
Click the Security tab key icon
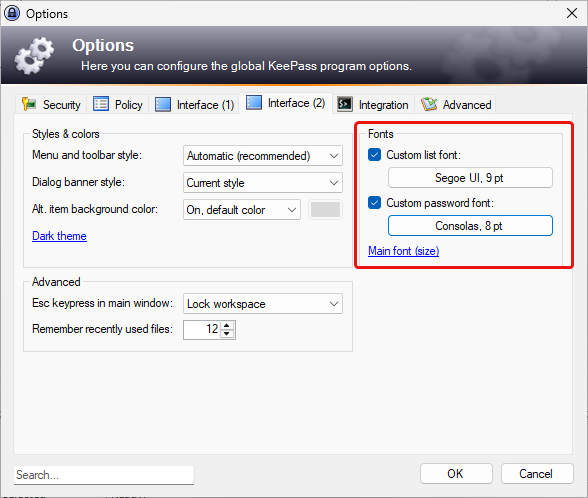tap(29, 104)
